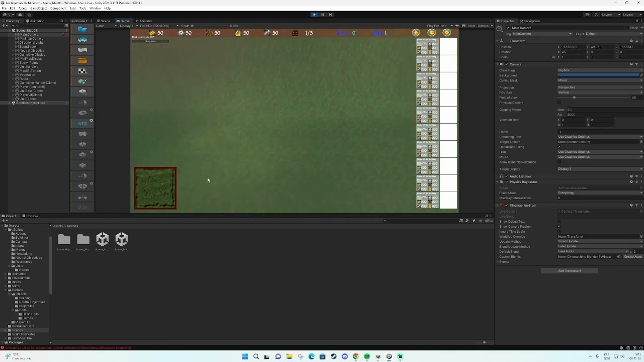The width and height of the screenshot is (644, 362).
Task: Click Hierarchy create plus button
Action: [4, 26]
